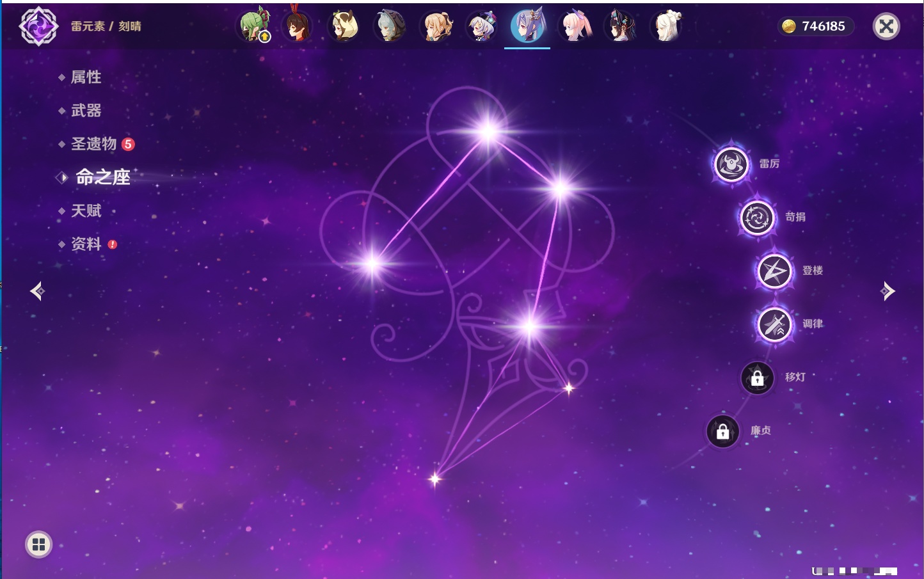Select Razor's grey-haired hooded portrait
This screenshot has width=924, height=579.
[x=390, y=26]
